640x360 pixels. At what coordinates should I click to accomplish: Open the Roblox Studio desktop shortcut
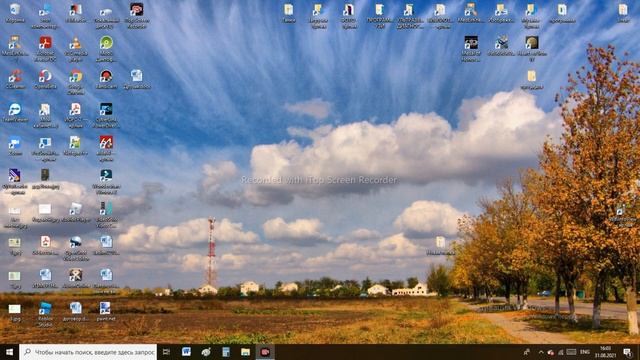pyautogui.click(x=45, y=314)
